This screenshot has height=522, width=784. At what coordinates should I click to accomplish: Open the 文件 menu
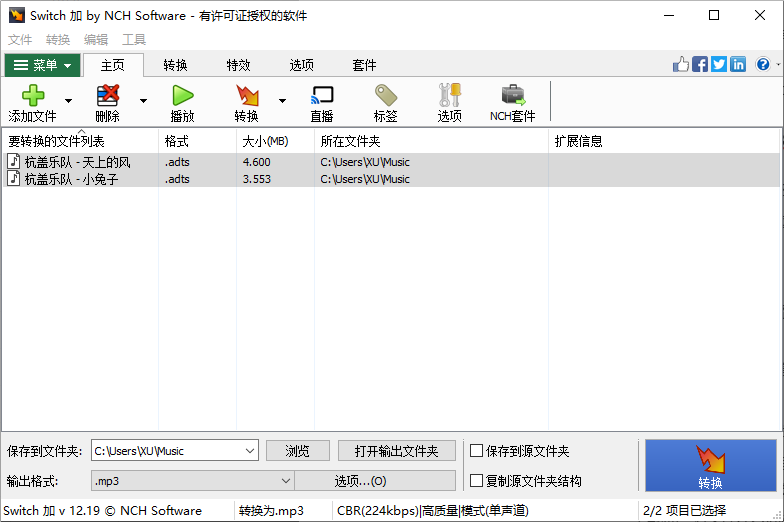(x=20, y=40)
